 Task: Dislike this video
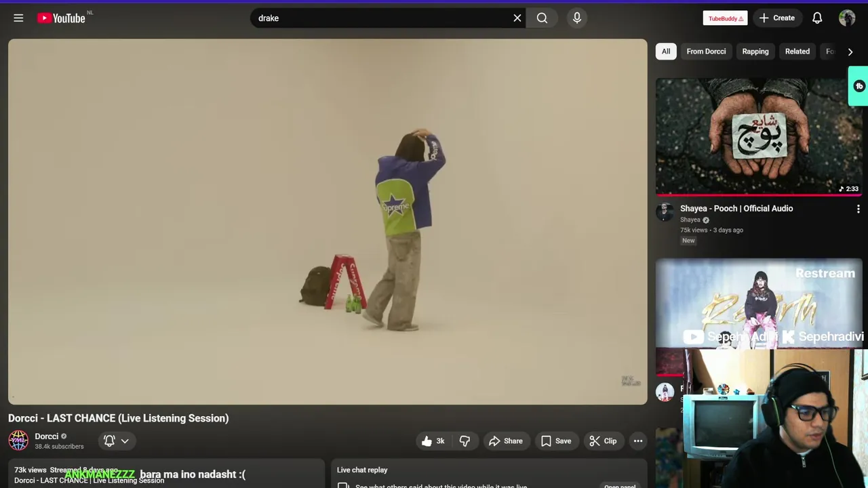465,441
